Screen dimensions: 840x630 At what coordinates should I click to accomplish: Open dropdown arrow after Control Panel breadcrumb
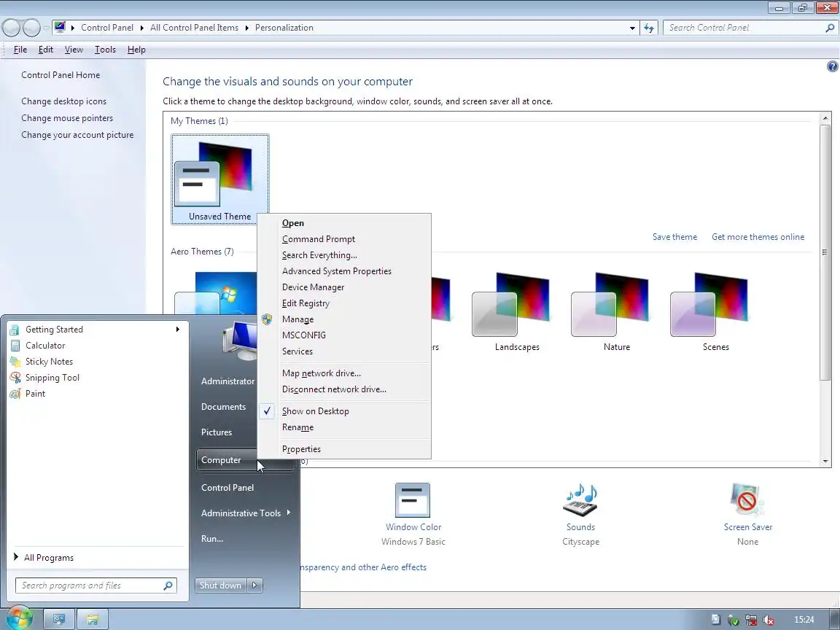(142, 28)
